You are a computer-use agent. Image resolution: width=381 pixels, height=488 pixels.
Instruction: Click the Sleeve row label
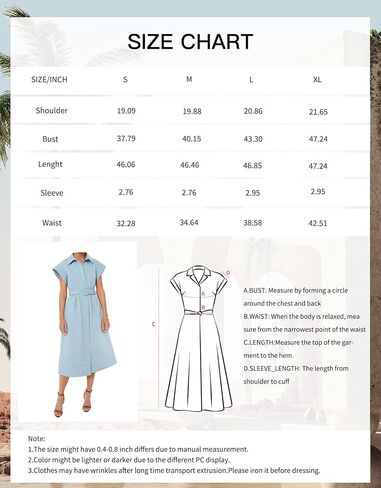(x=52, y=193)
